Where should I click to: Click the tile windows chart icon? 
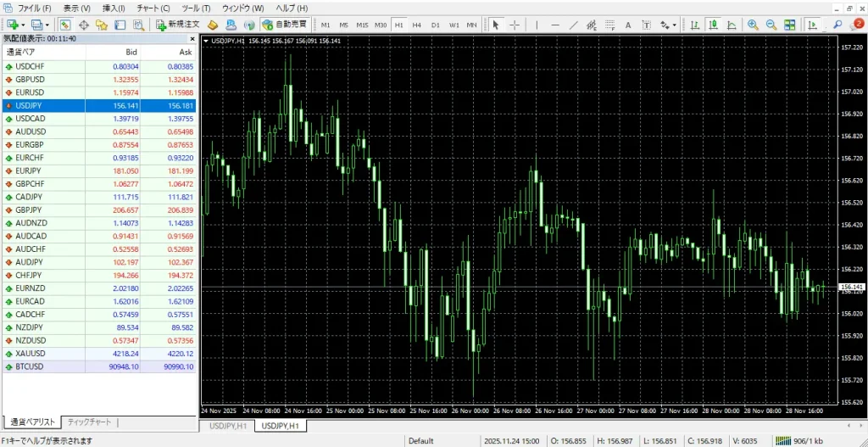790,25
